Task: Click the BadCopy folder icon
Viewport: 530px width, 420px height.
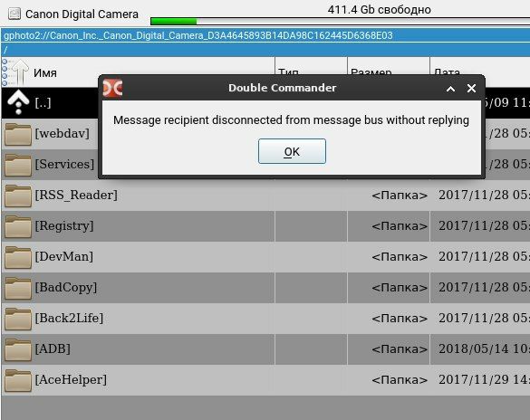Action: [18, 288]
